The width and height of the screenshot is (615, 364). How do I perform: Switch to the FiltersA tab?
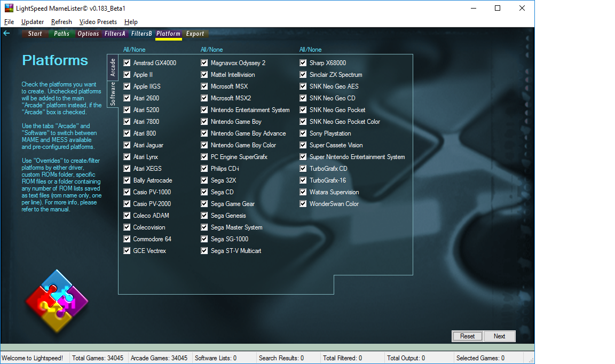click(115, 34)
